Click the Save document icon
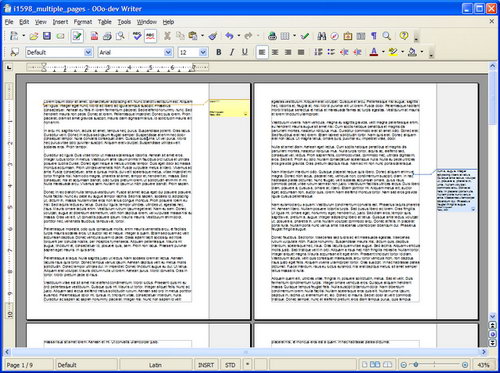This screenshot has width=500, height=373. point(47,36)
